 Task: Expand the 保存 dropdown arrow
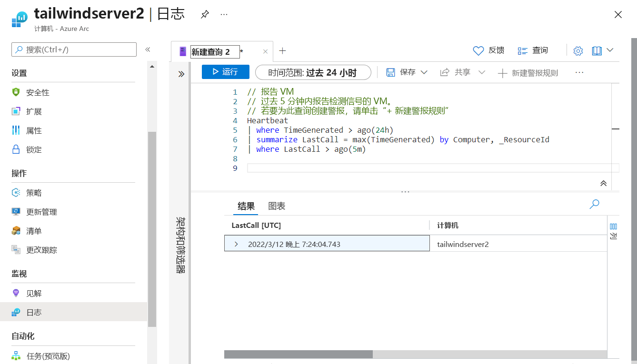[424, 72]
